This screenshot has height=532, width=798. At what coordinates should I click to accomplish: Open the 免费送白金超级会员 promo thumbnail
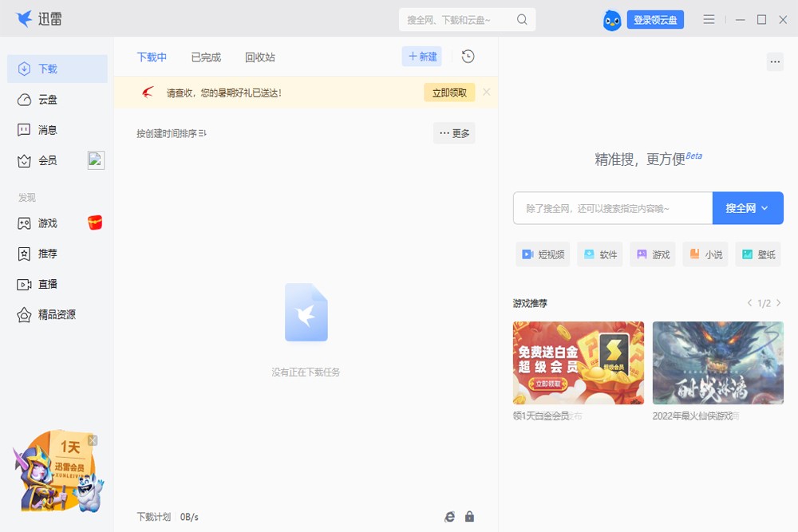pos(578,363)
